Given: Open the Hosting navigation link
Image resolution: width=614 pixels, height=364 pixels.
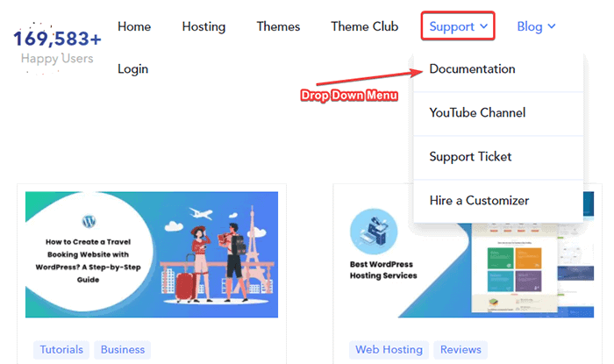Looking at the screenshot, I should click(x=203, y=26).
